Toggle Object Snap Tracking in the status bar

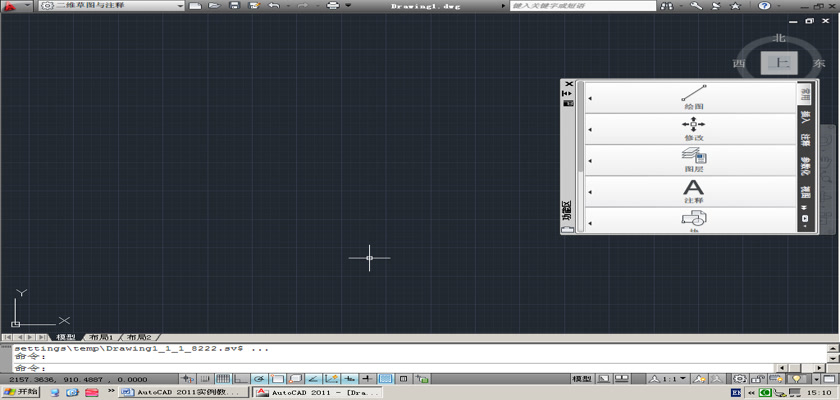click(313, 379)
